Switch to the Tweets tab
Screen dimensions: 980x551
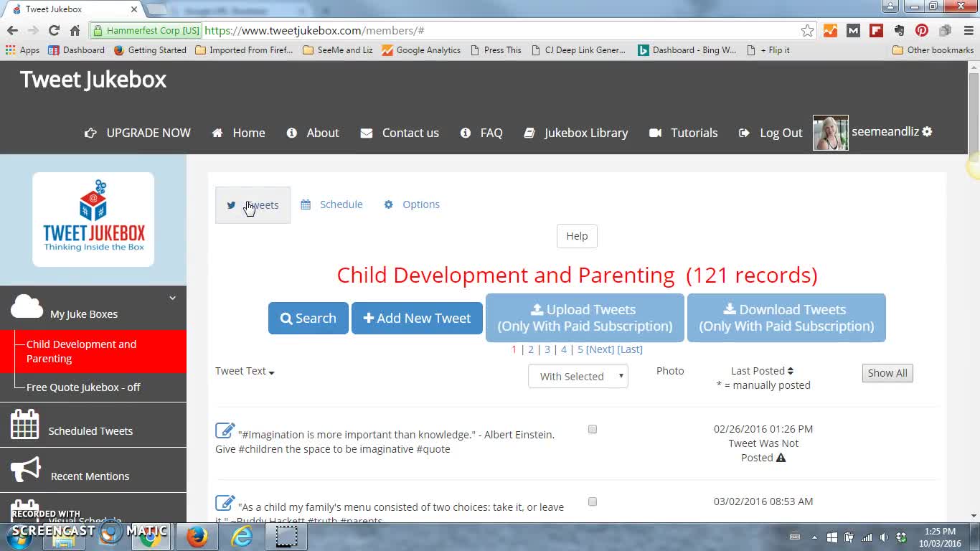[x=253, y=205]
